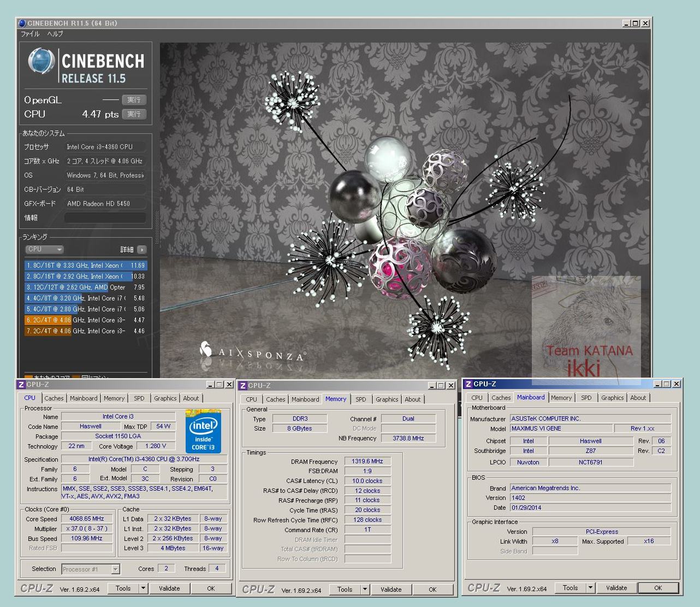Click OK in right CPU-Z window

[x=658, y=588]
